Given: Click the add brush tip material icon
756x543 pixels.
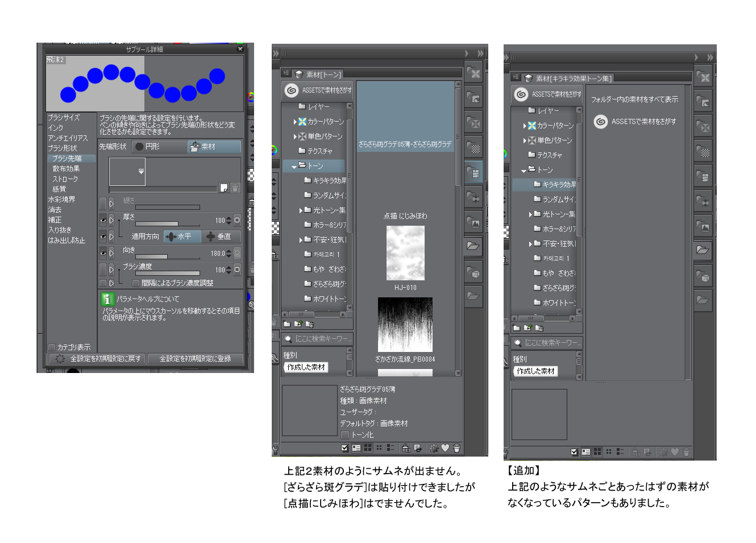Looking at the screenshot, I should [x=224, y=188].
